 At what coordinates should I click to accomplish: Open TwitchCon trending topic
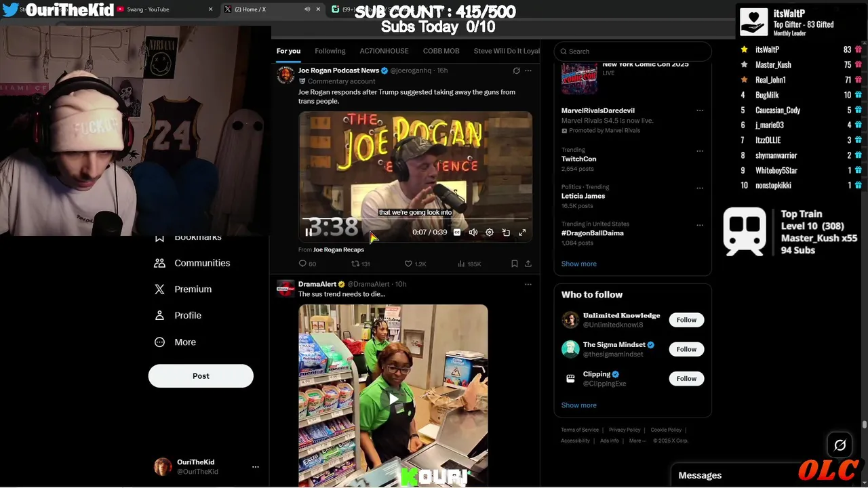tap(578, 159)
